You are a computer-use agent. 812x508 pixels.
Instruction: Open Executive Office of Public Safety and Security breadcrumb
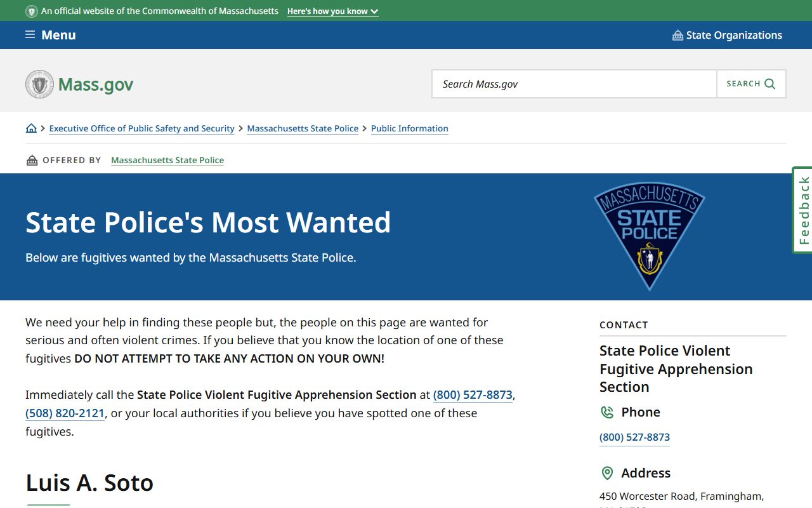tap(141, 128)
